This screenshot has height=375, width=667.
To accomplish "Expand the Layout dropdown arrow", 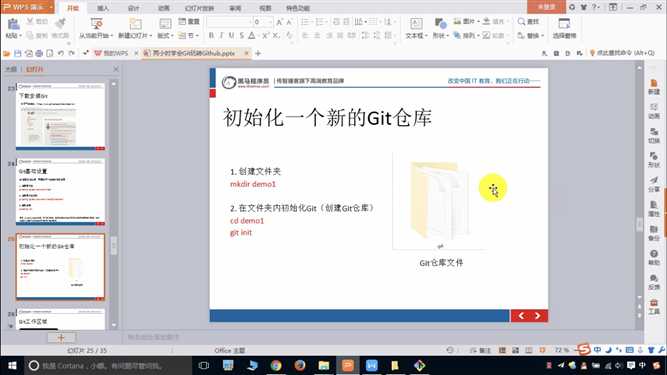I will pyautogui.click(x=172, y=36).
